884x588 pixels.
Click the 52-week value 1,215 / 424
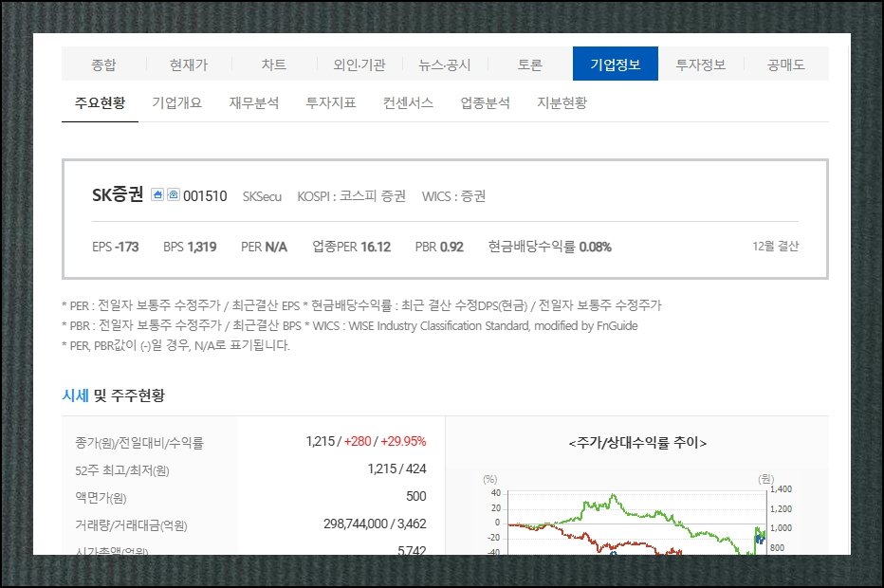pos(396,469)
